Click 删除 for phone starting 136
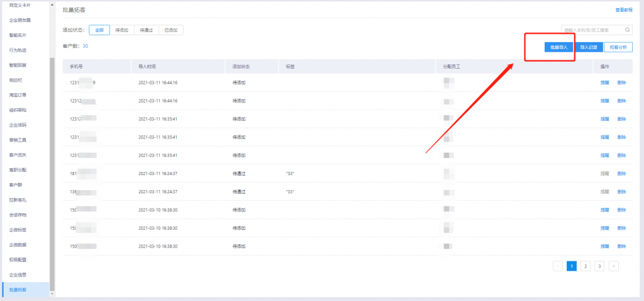The width and height of the screenshot is (644, 301). point(622,191)
